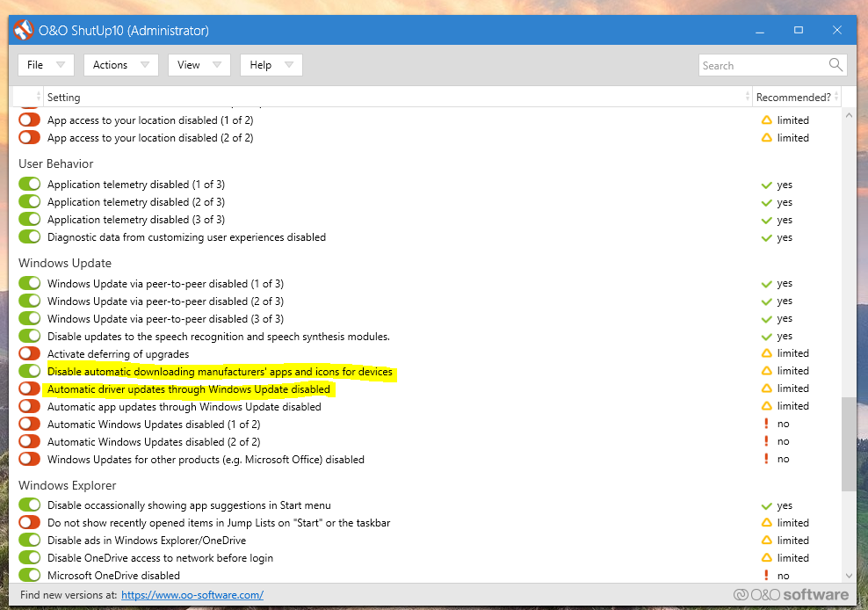
Task: Click warning triangle for Automatic app updates row
Action: 767,406
